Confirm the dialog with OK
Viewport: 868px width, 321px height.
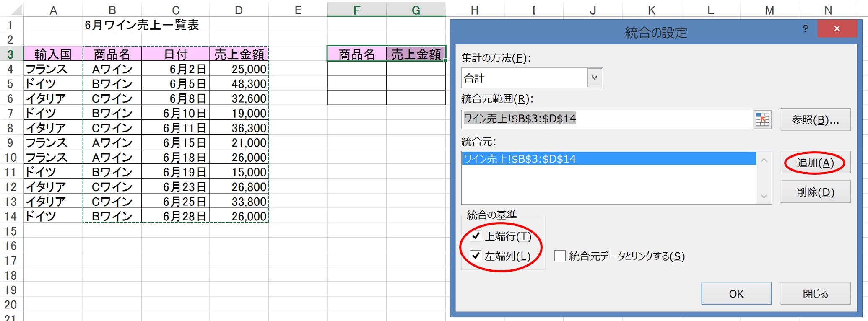point(736,293)
